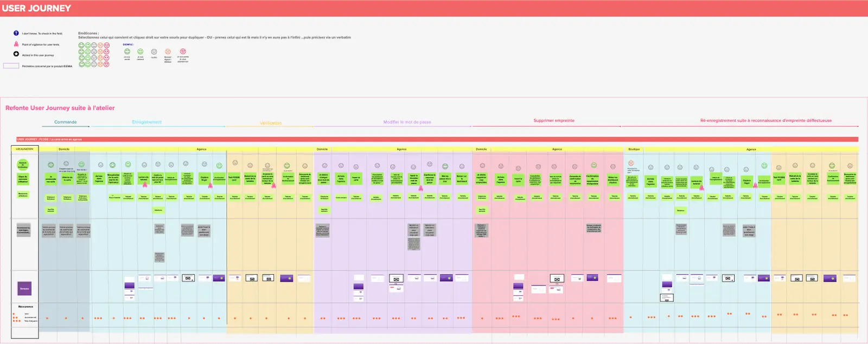Select the 'Modifier le mot de passe' phase label
Viewport: 868px width, 344px height.
tap(407, 122)
